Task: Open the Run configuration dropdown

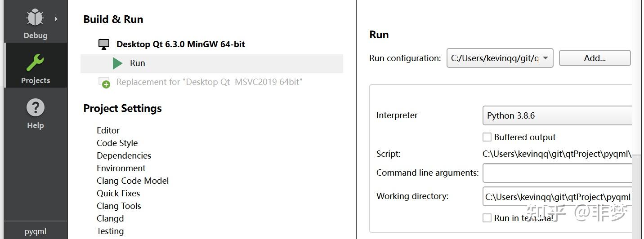Action: click(x=500, y=58)
